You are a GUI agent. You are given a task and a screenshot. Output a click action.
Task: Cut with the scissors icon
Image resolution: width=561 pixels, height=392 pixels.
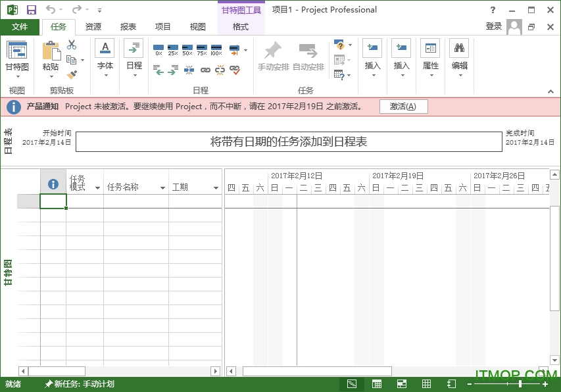[x=72, y=45]
